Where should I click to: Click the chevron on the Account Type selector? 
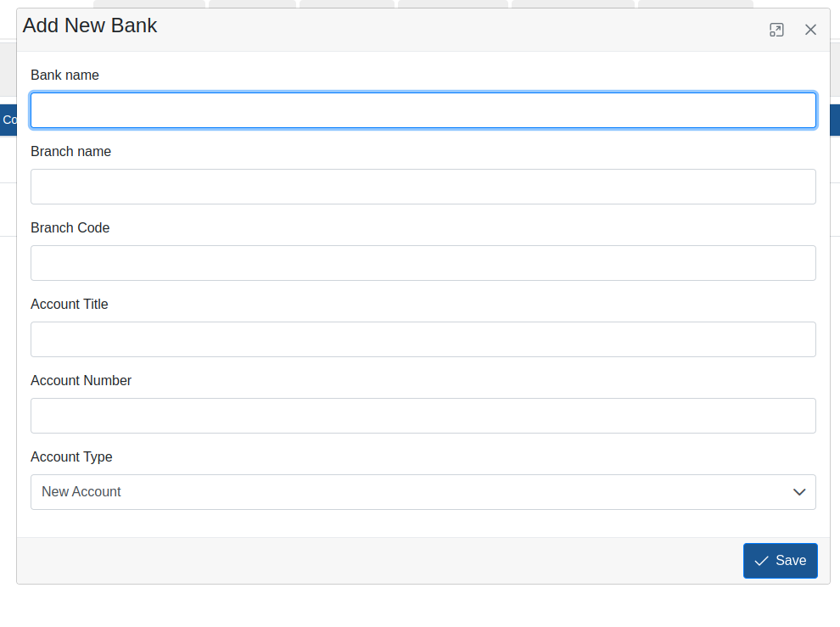coord(798,492)
